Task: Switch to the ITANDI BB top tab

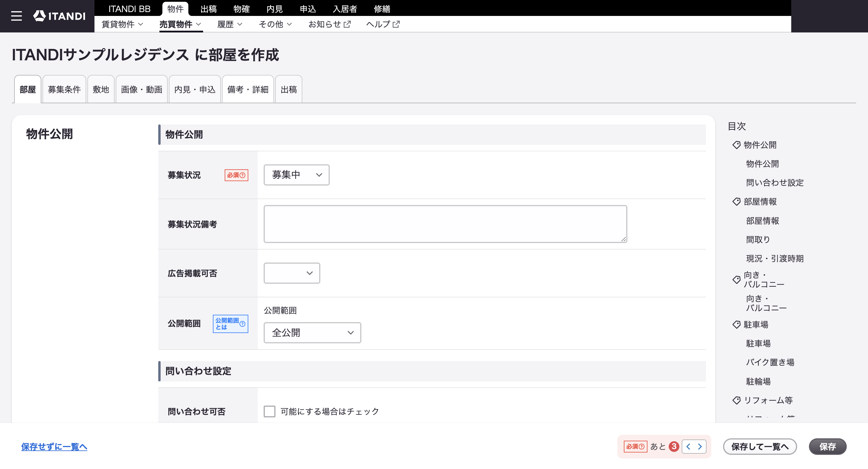Action: click(129, 9)
